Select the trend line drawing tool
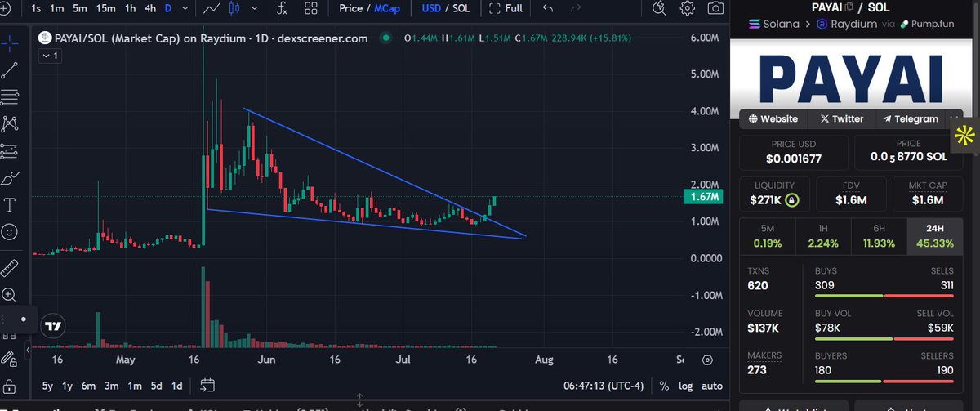Image resolution: width=980 pixels, height=411 pixels. pyautogui.click(x=11, y=69)
